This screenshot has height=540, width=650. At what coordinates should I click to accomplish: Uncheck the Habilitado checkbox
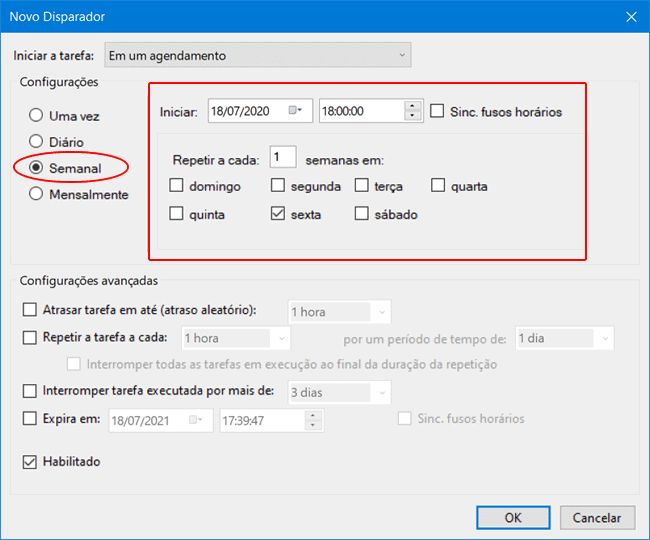[x=30, y=462]
